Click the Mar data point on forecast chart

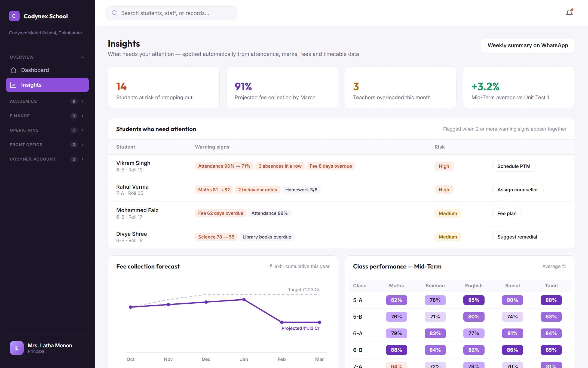[x=320, y=322]
